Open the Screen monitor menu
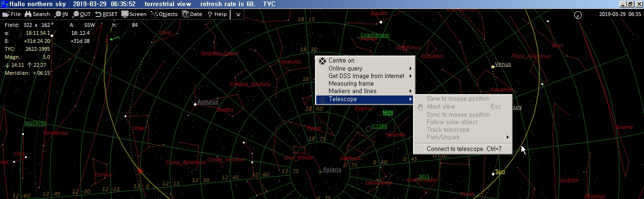 point(125,14)
